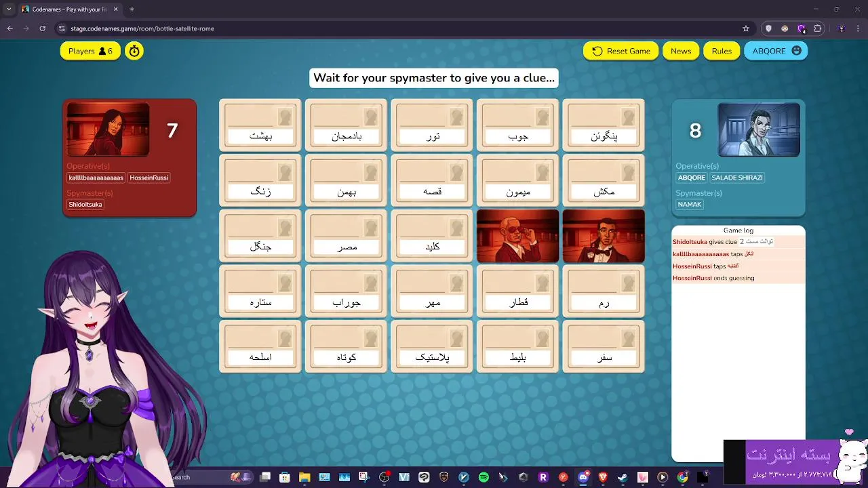This screenshot has width=868, height=488.
Task: Click the HosseinRussi player tag
Action: click(x=149, y=178)
